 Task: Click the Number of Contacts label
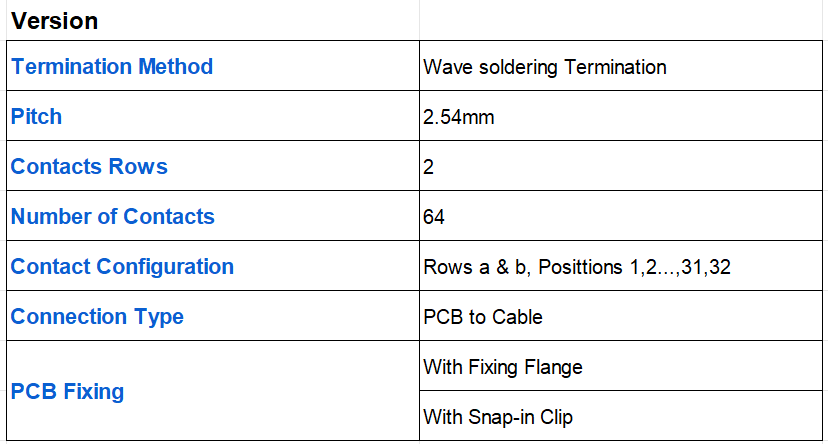pyautogui.click(x=112, y=216)
